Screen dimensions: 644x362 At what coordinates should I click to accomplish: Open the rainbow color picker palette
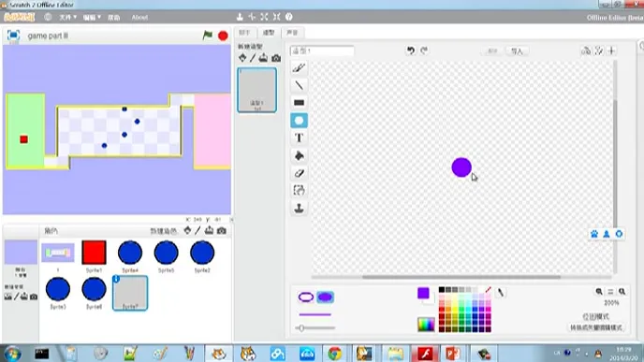tap(426, 325)
